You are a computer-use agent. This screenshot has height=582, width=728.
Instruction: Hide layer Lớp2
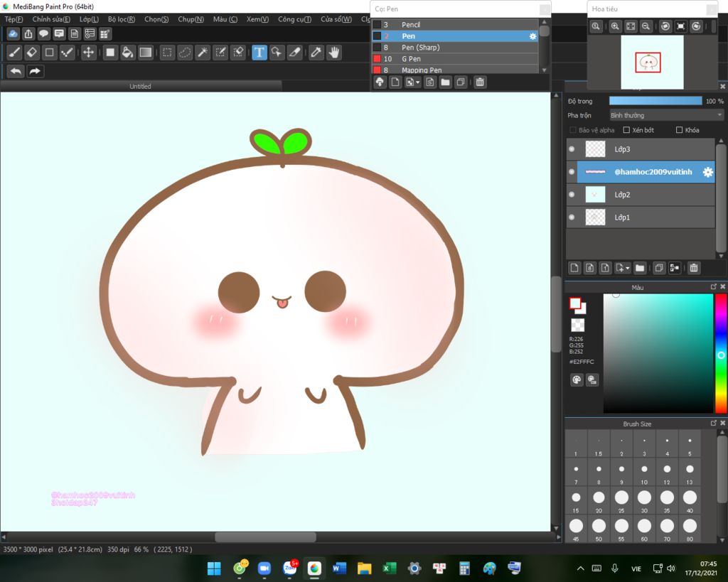click(572, 195)
